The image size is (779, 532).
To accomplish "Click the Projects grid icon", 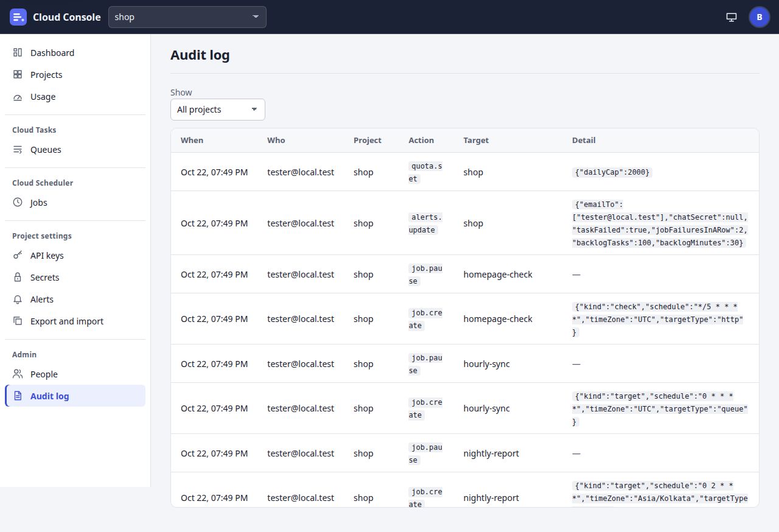I will (x=18, y=75).
